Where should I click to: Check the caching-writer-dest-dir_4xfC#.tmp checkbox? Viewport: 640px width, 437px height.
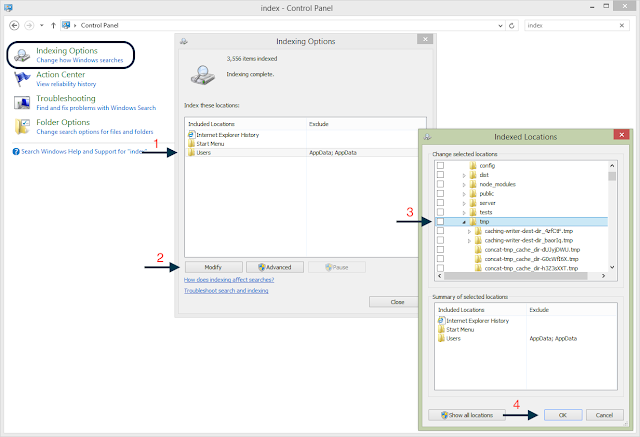[x=440, y=231]
